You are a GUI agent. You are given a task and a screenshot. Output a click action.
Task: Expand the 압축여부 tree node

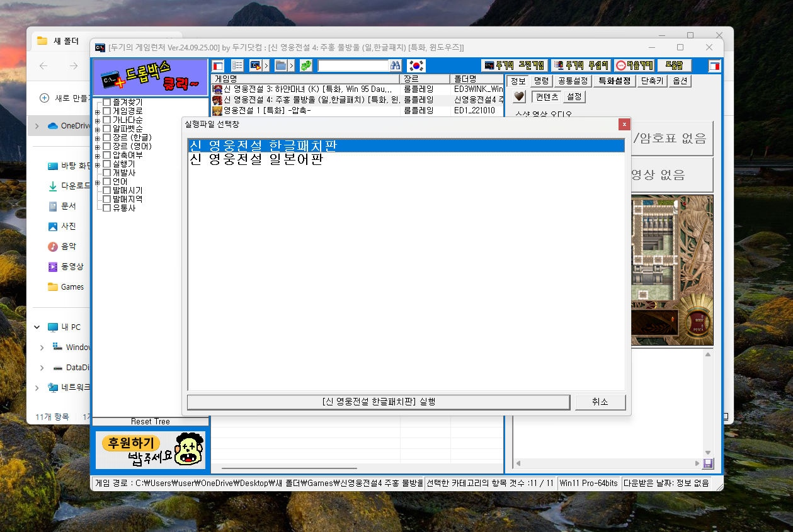tap(98, 156)
